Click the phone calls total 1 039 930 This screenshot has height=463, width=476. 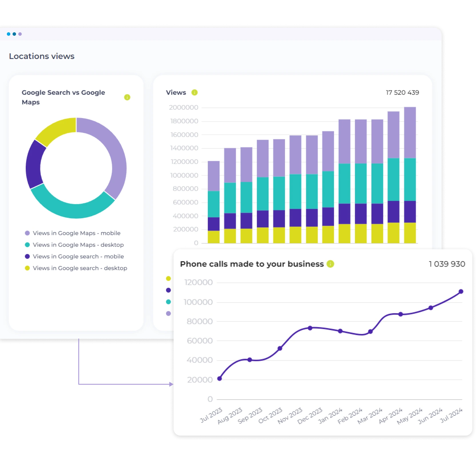coord(447,264)
